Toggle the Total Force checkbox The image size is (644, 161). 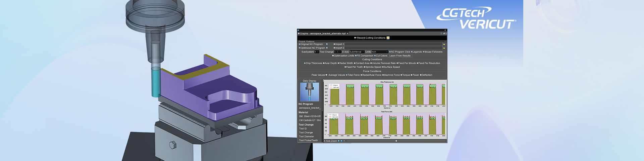click(347, 75)
